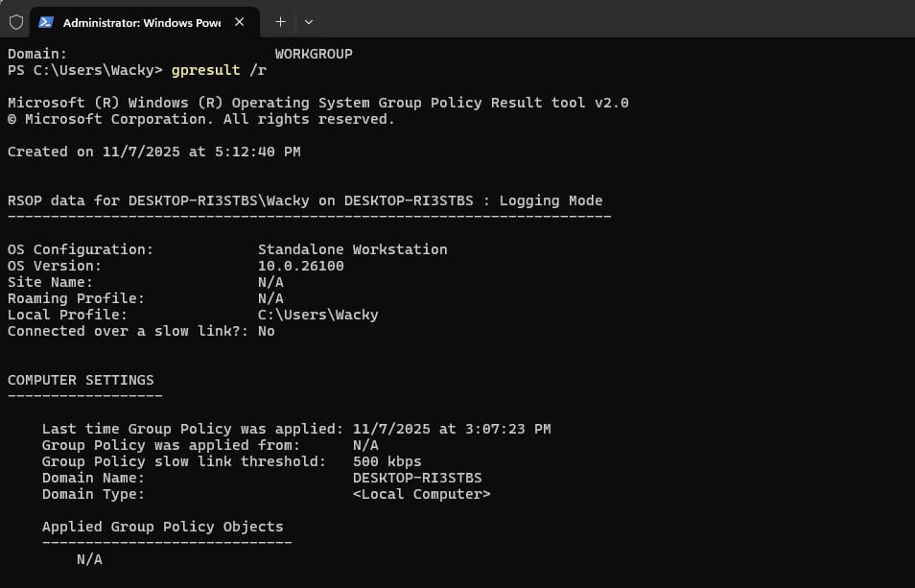Click the PowerShell icon on the tab
915x588 pixels.
click(x=45, y=21)
